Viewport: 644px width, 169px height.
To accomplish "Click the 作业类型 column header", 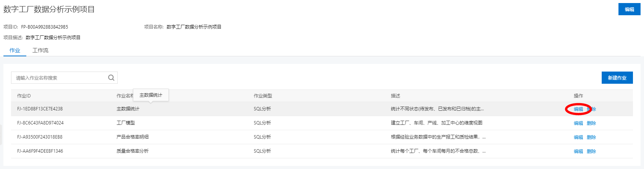I will [263, 96].
